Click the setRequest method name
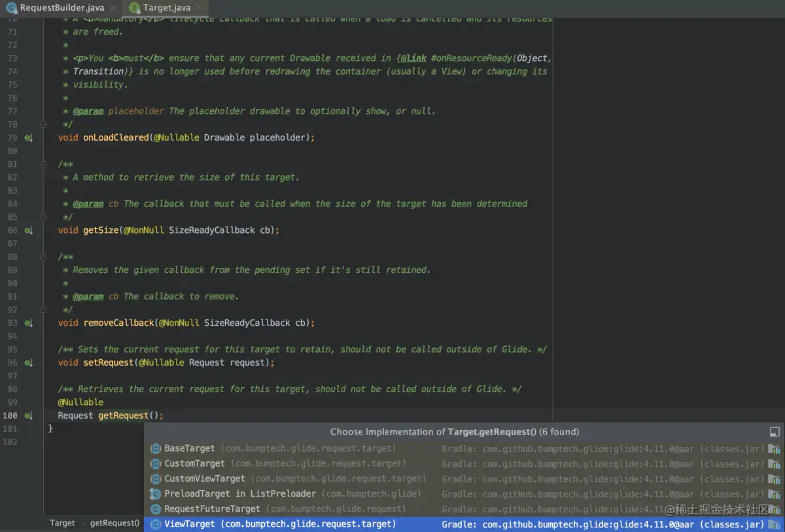785x532 pixels. coord(108,363)
